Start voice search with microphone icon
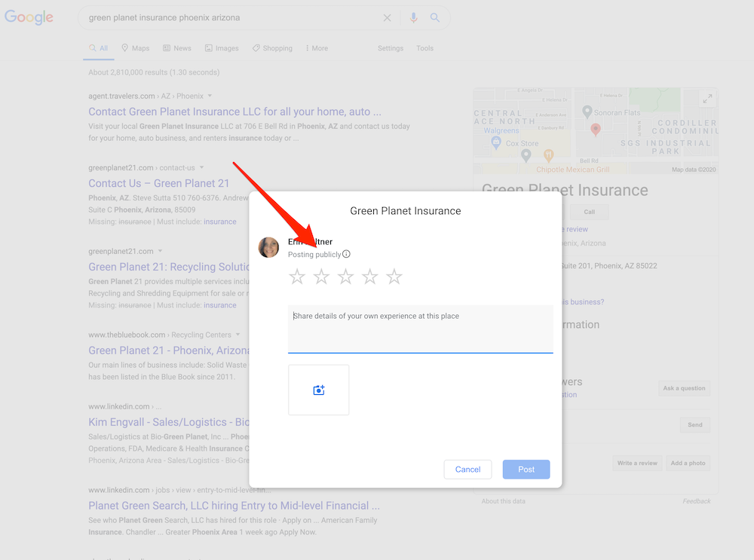This screenshot has width=754, height=560. click(x=413, y=18)
